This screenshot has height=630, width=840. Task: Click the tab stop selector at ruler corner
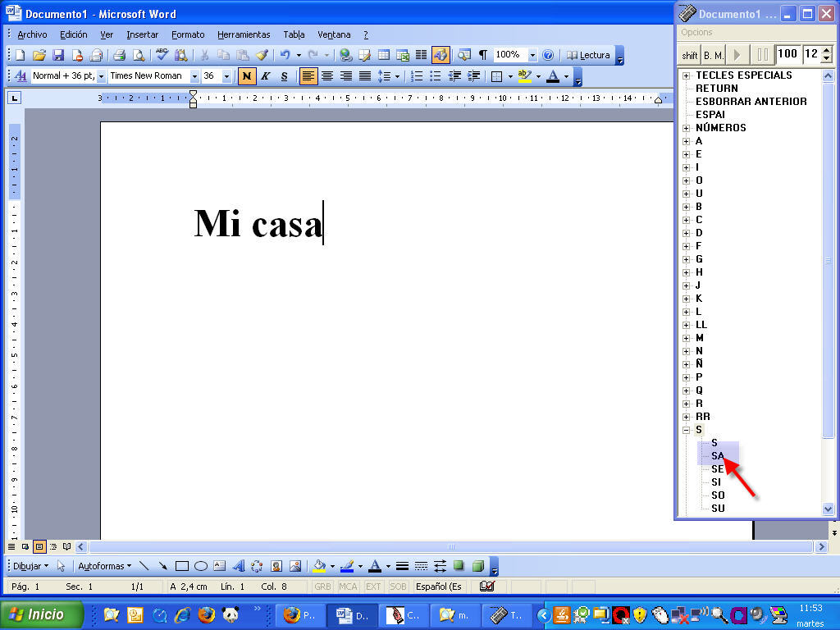click(15, 98)
